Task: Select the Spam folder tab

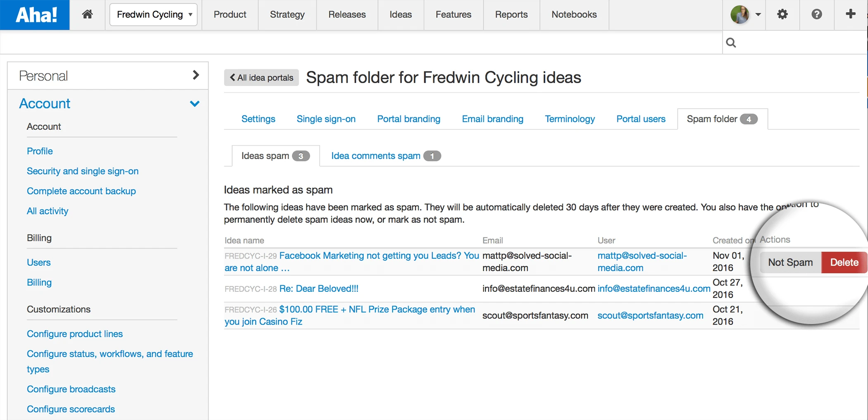Action: tap(722, 119)
